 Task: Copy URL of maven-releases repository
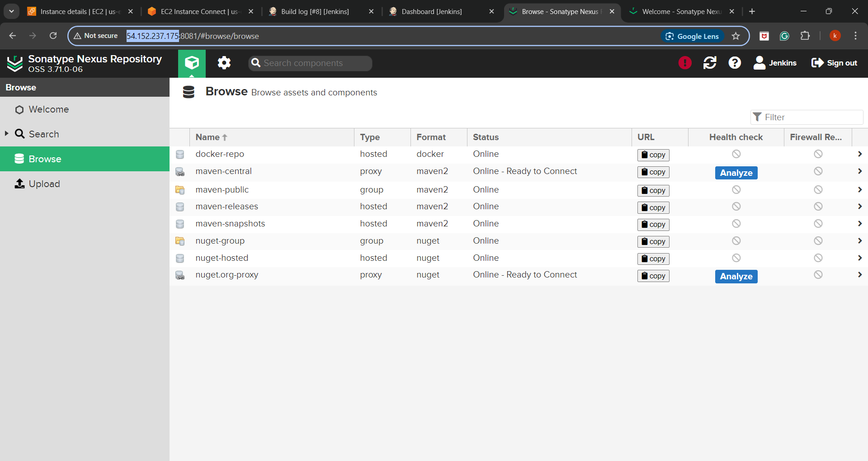pos(653,207)
